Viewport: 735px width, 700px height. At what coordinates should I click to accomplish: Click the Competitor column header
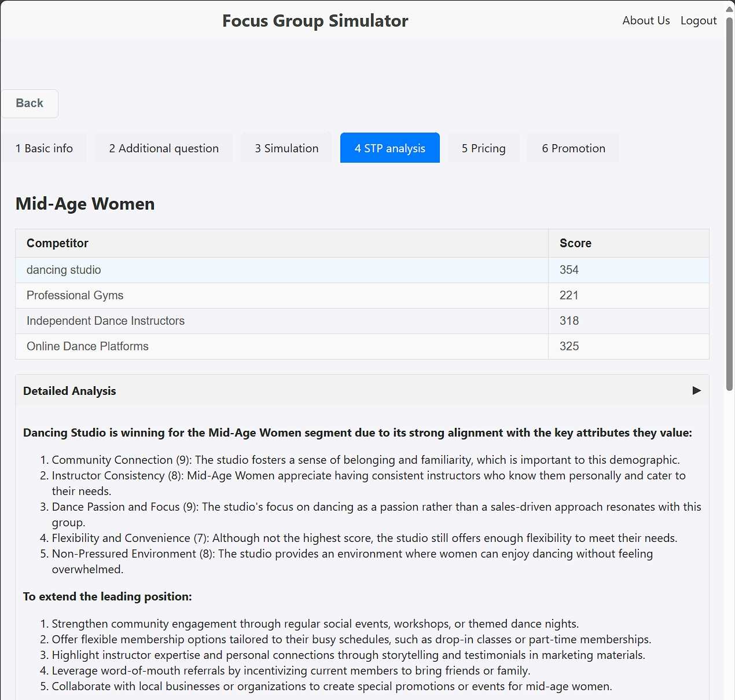(57, 243)
